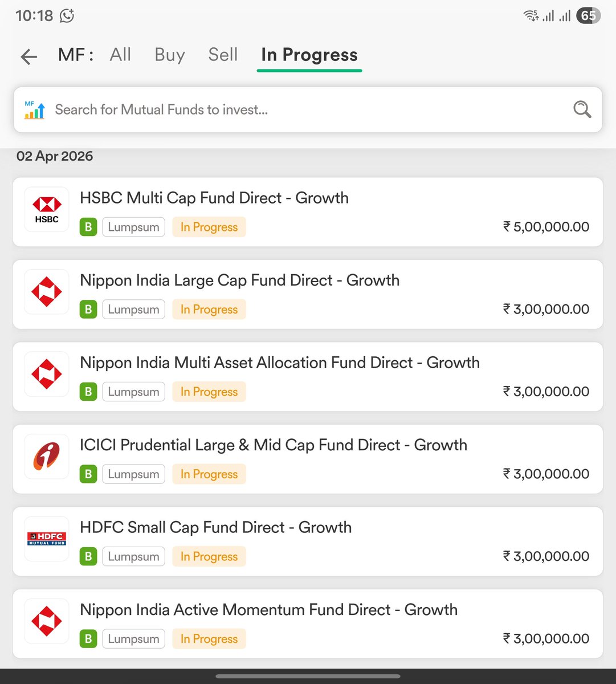Open Nippon India Multi Asset Allocation Fund order
616x684 pixels.
click(308, 377)
